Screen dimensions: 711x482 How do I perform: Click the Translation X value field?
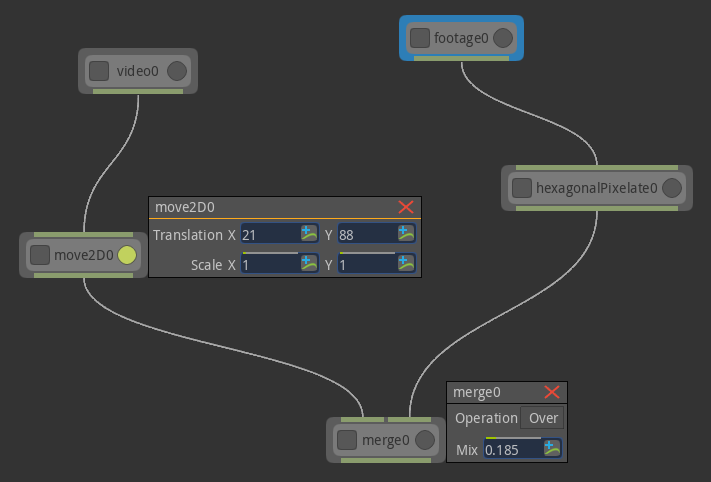269,234
